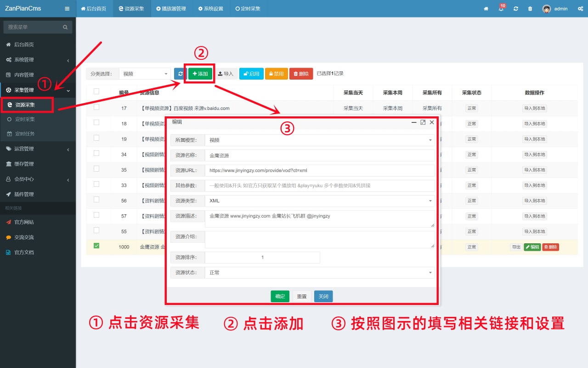Image resolution: width=588 pixels, height=368 pixels.
Task: Click the green 添加 button
Action: tap(200, 74)
